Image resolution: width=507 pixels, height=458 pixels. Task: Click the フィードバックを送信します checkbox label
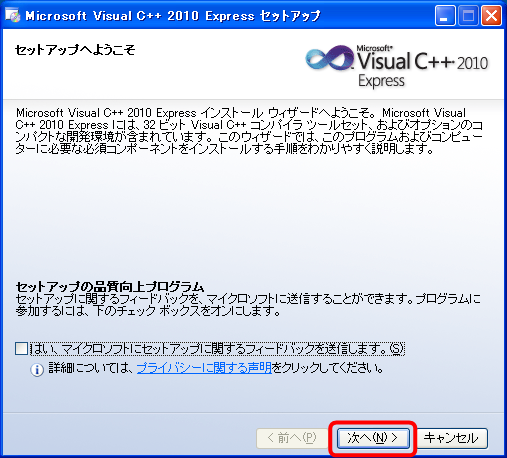(x=217, y=349)
